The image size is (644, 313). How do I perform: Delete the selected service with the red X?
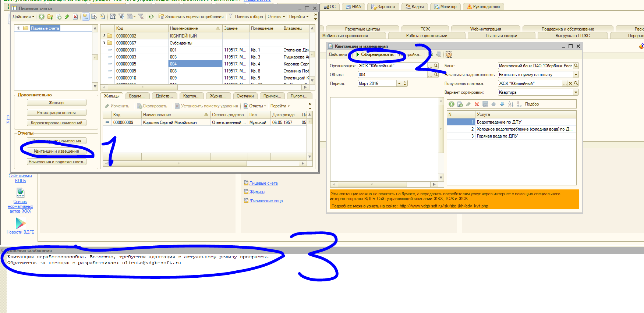(477, 104)
